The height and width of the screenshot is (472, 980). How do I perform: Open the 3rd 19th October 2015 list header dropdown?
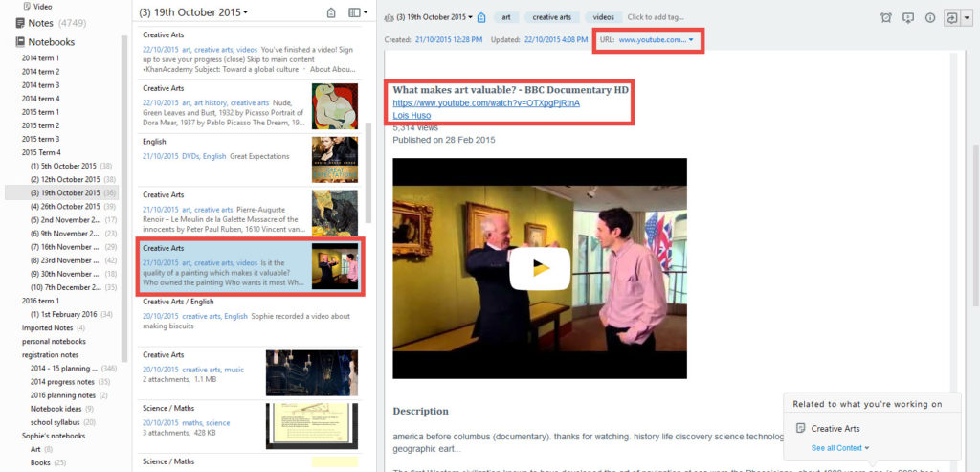tap(193, 12)
